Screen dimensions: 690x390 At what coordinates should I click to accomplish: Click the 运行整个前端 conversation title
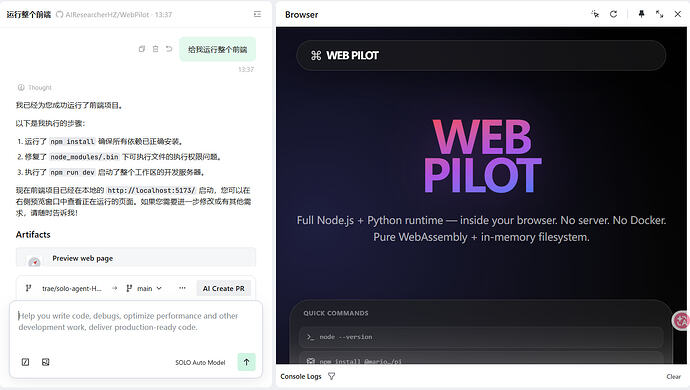(29, 15)
